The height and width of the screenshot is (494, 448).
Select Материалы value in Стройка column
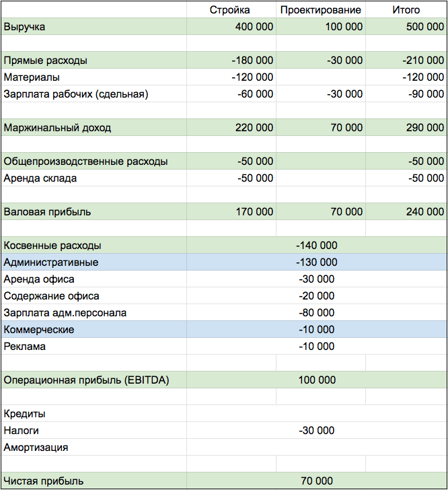tap(252, 77)
